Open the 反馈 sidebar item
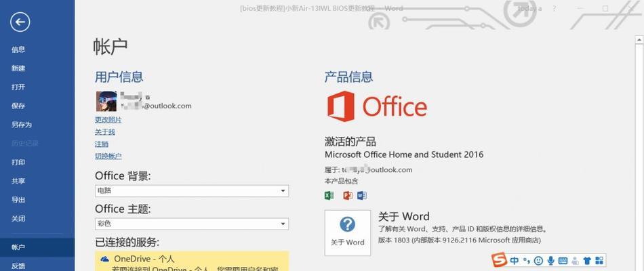 click(18, 266)
